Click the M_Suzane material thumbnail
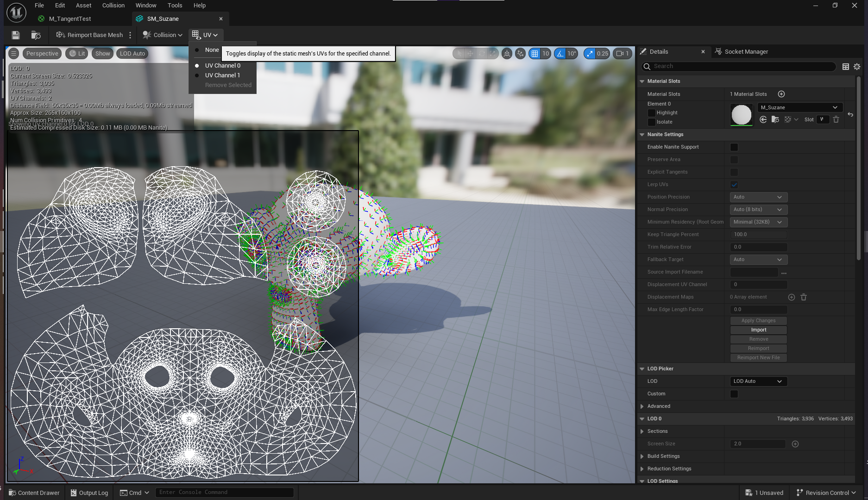This screenshot has width=868, height=500. (x=742, y=115)
